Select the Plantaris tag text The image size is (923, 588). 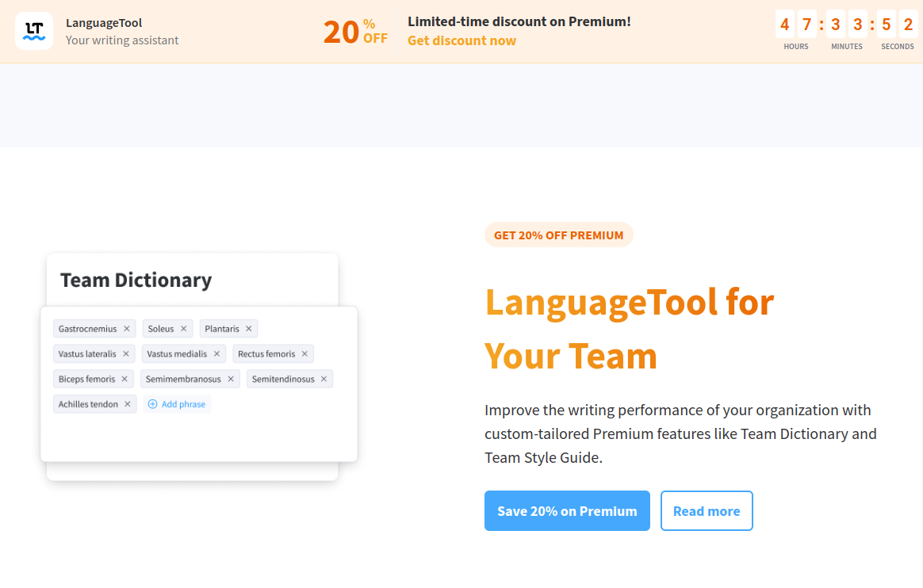click(222, 329)
